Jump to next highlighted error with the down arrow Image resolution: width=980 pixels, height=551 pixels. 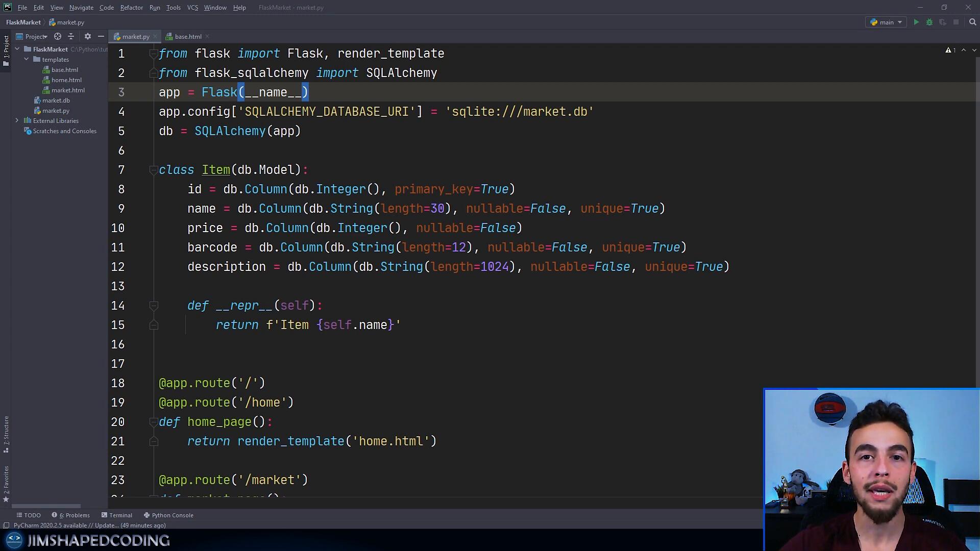pos(974,50)
